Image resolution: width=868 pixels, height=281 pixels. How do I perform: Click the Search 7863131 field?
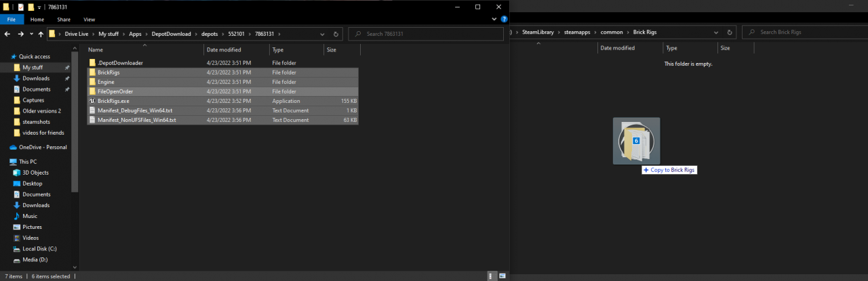coord(427,34)
